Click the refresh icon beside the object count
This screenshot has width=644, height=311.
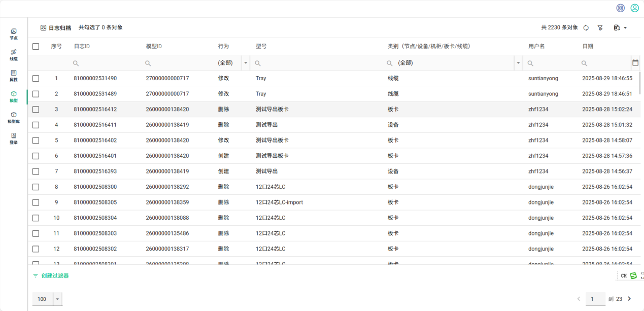pos(586,28)
